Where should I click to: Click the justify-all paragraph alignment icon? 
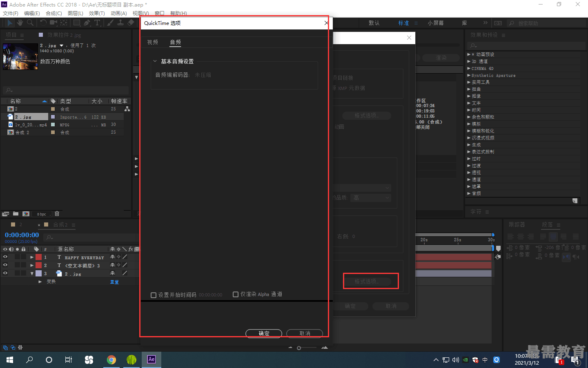point(575,237)
